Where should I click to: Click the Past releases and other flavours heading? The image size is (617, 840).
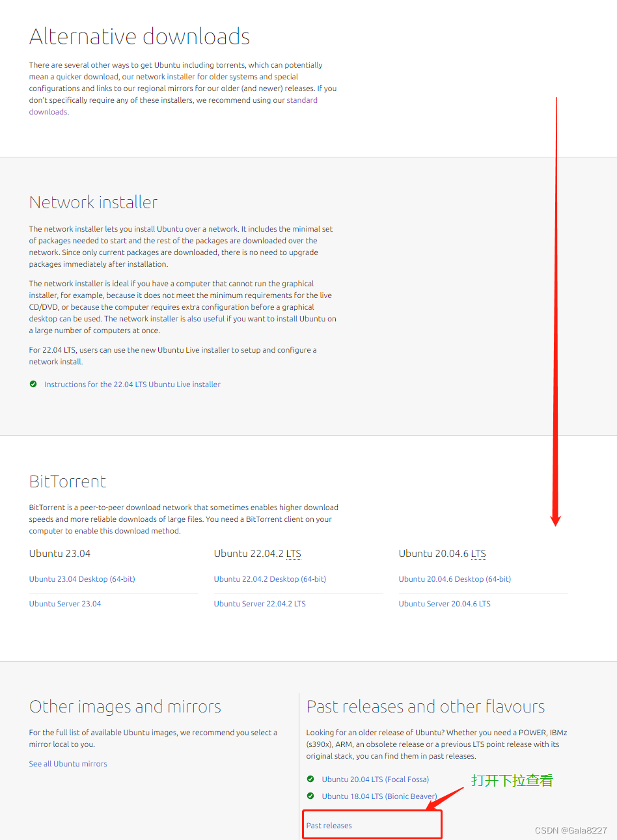pos(426,707)
